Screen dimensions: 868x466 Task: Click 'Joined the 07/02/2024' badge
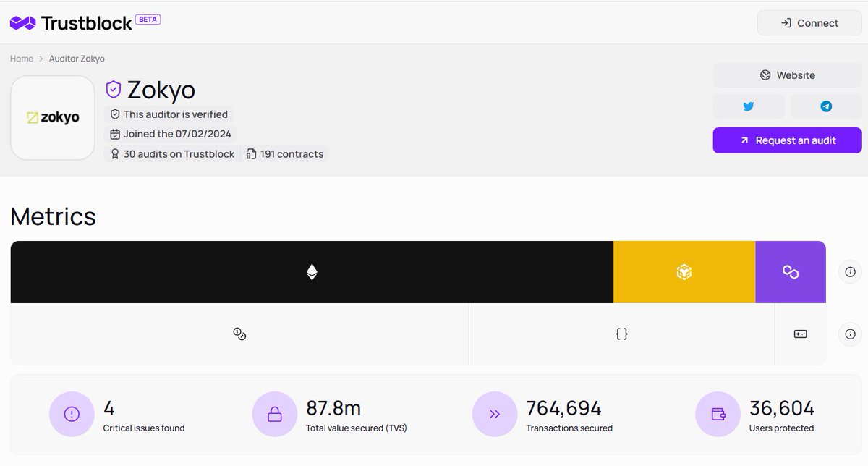(x=171, y=134)
